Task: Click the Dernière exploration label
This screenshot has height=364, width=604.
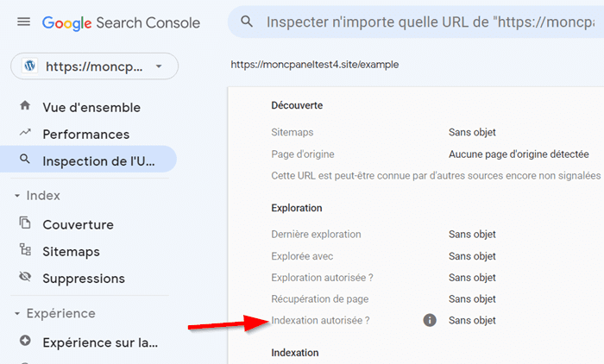Action: click(317, 235)
